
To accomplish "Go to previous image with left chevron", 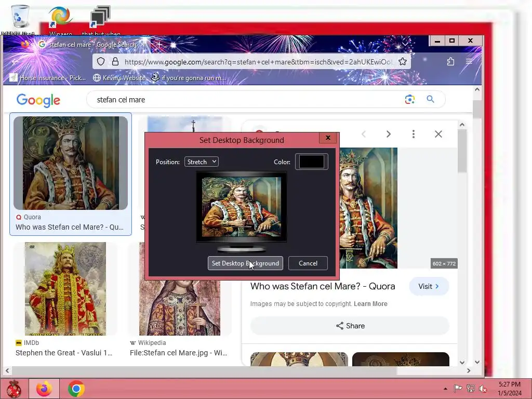I will tap(363, 134).
